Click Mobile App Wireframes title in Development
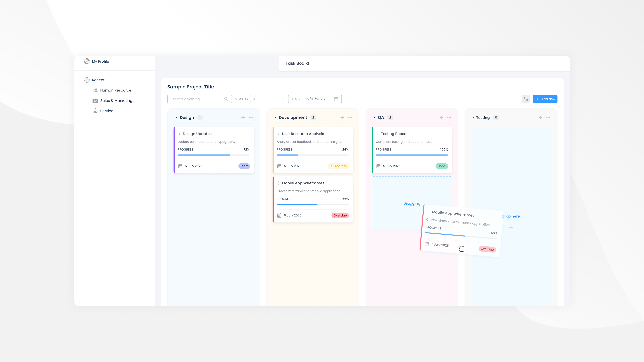The image size is (644, 362). (303, 183)
